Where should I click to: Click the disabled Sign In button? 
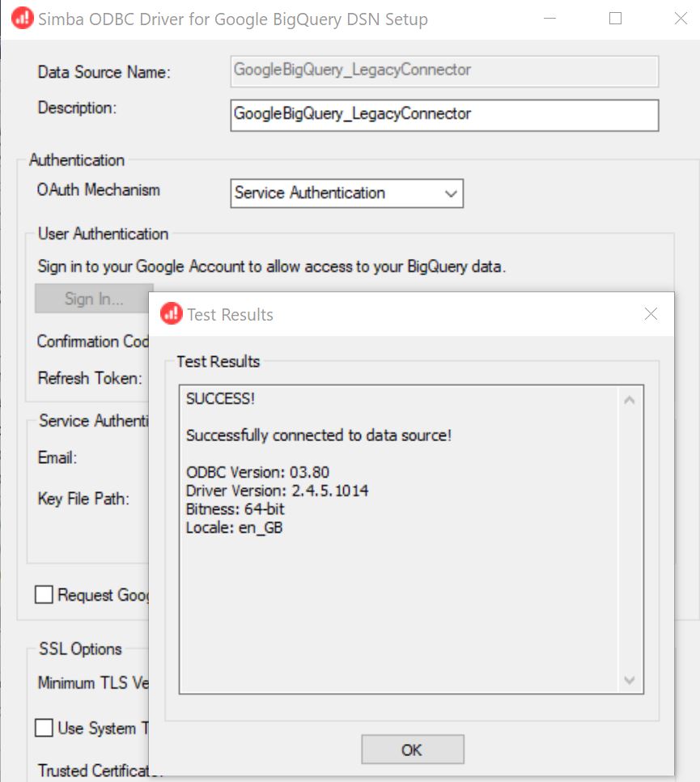[94, 298]
